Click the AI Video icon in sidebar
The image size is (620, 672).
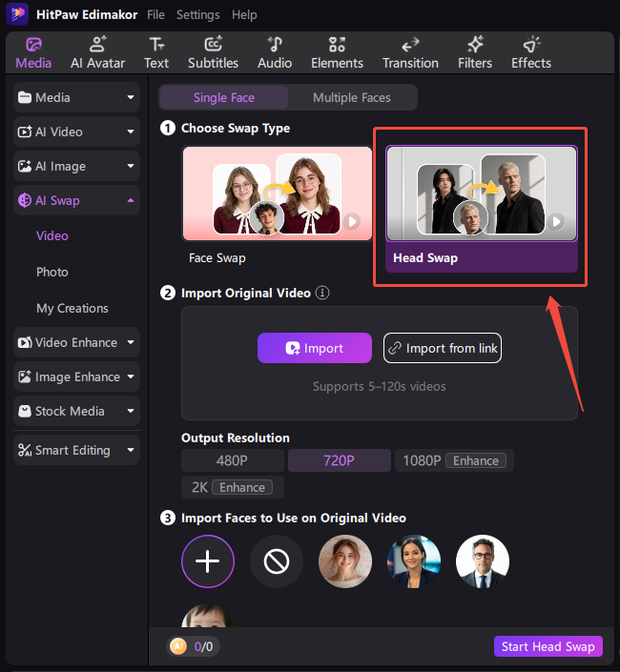click(25, 132)
